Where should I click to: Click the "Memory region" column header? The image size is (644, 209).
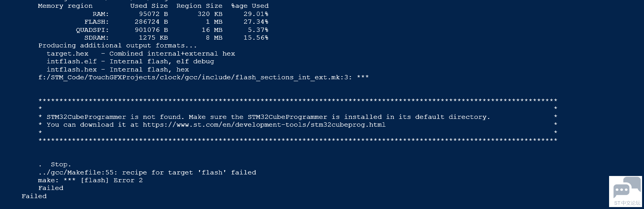pos(65,6)
